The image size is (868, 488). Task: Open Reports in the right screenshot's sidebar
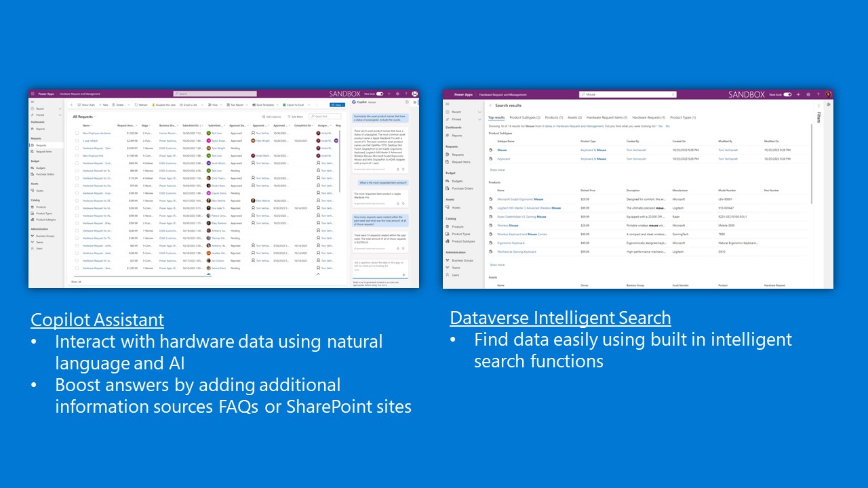pos(456,135)
